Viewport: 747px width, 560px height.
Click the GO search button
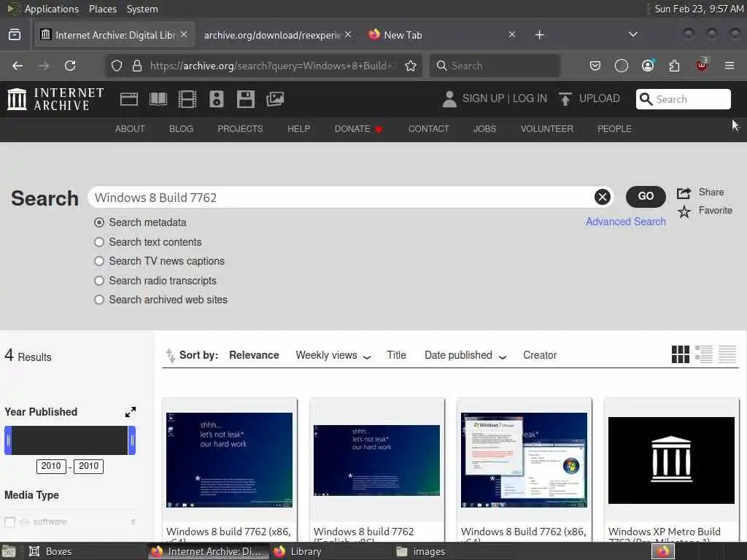click(646, 196)
